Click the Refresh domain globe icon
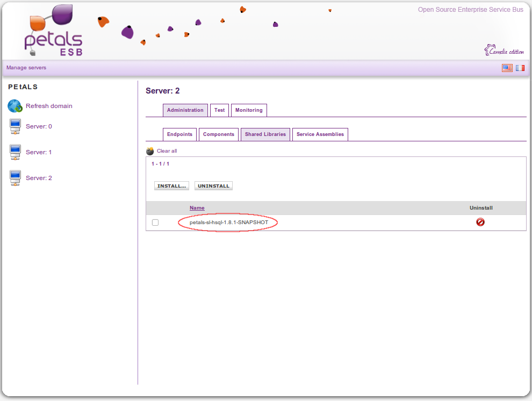 pyautogui.click(x=15, y=106)
